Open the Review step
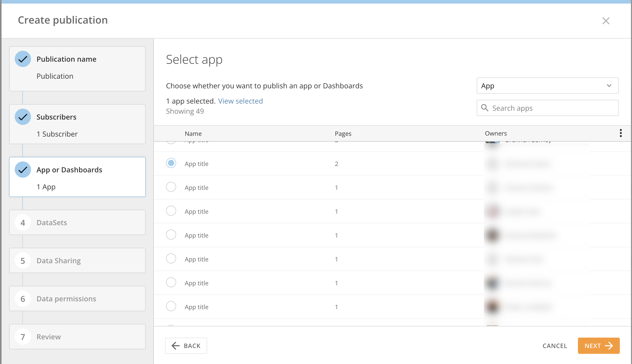Image resolution: width=632 pixels, height=364 pixels. coord(77,337)
